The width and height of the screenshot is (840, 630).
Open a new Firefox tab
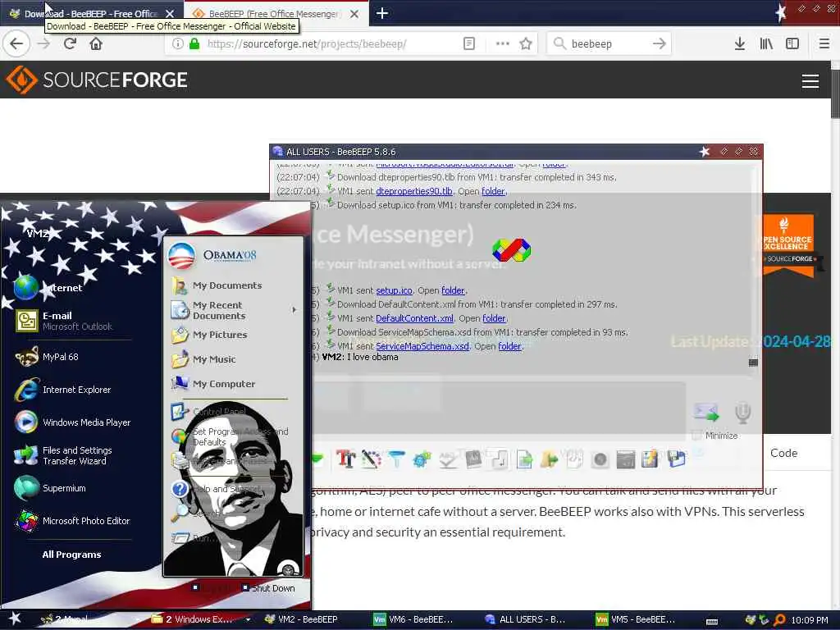pos(382,13)
